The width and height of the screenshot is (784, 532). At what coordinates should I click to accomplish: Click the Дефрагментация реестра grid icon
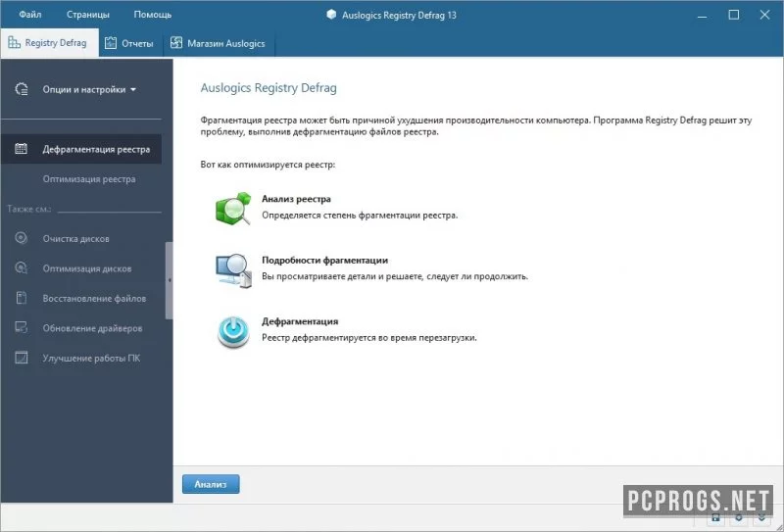click(x=21, y=149)
